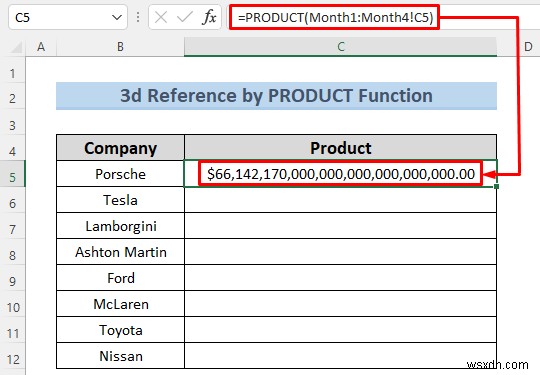
Task: Click the empty Product cell for Nissan
Action: [341, 356]
